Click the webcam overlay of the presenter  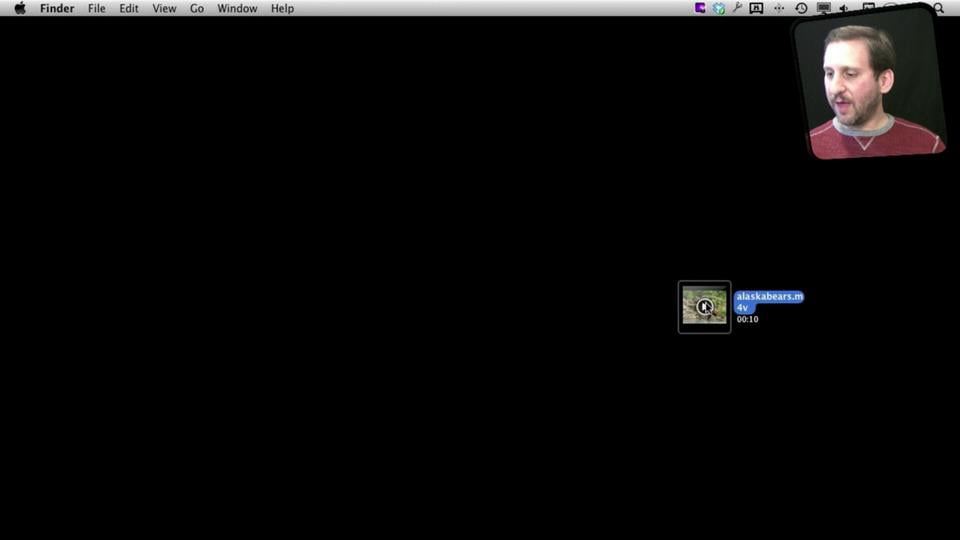tap(869, 83)
